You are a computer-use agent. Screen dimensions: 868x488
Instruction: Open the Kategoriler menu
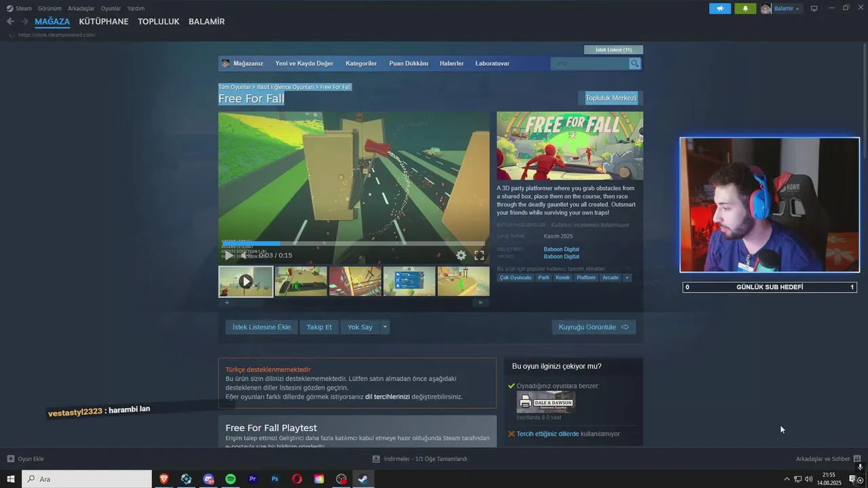point(361,64)
